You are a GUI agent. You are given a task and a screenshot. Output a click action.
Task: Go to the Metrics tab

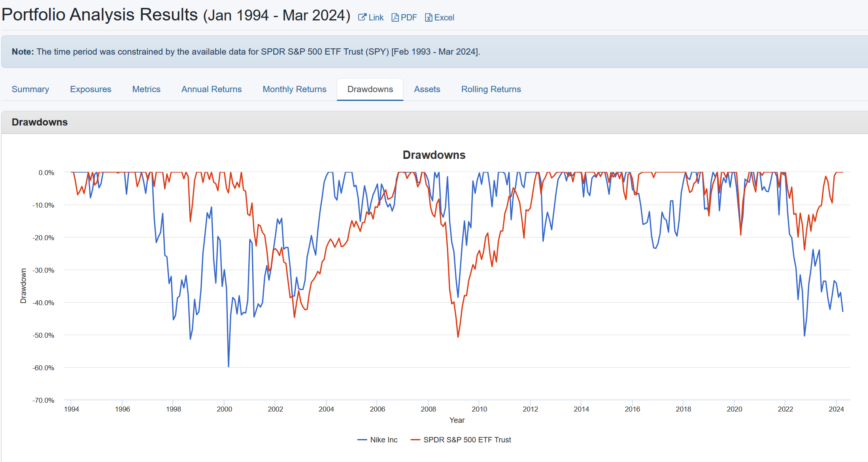(146, 89)
